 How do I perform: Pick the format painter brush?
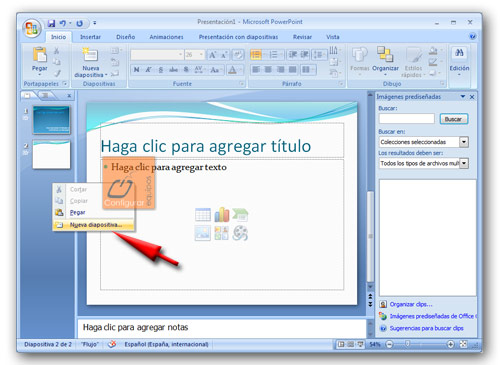[x=57, y=73]
